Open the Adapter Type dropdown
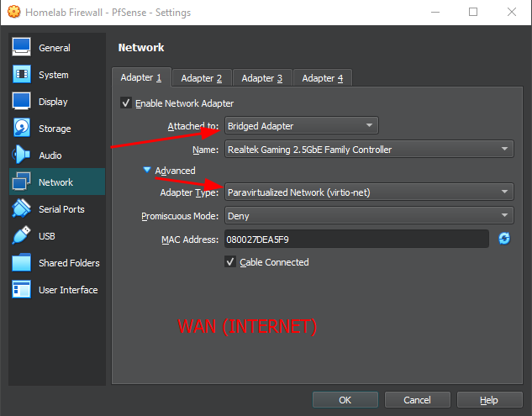 click(369, 192)
